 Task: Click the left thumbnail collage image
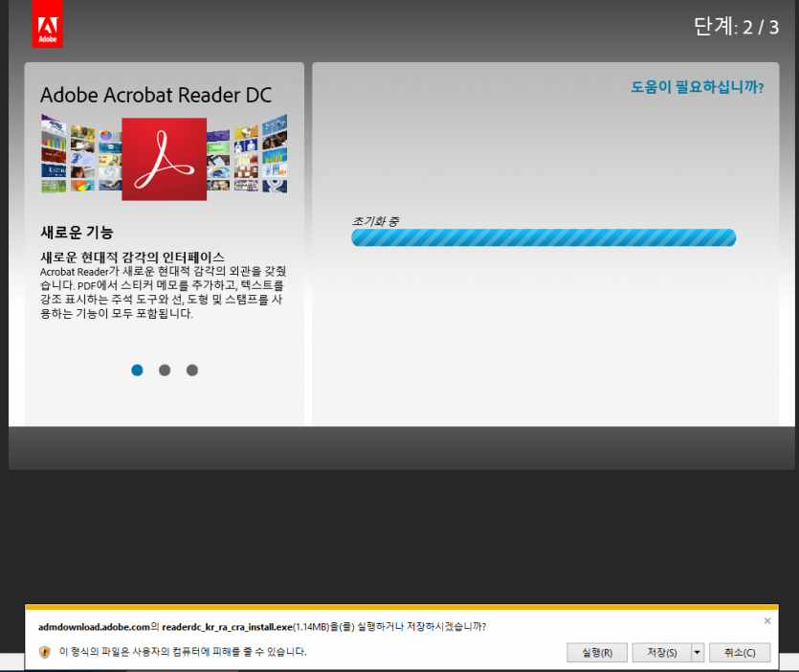[x=81, y=154]
